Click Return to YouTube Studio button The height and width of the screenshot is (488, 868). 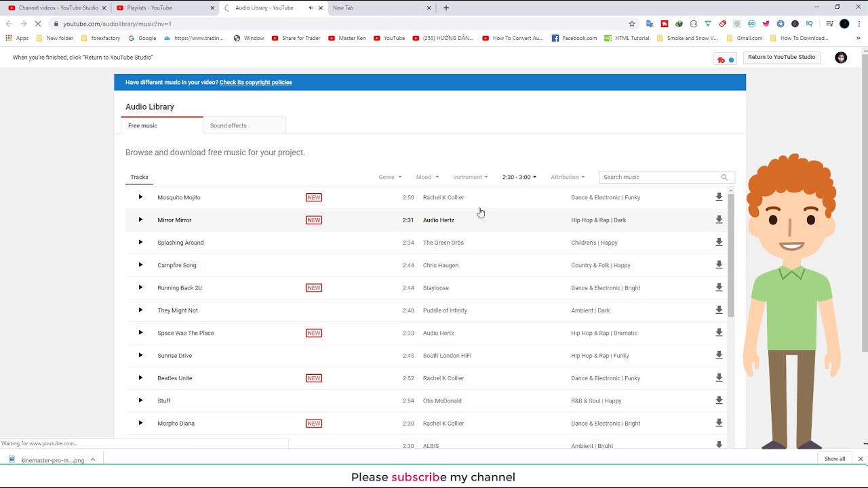coord(781,57)
